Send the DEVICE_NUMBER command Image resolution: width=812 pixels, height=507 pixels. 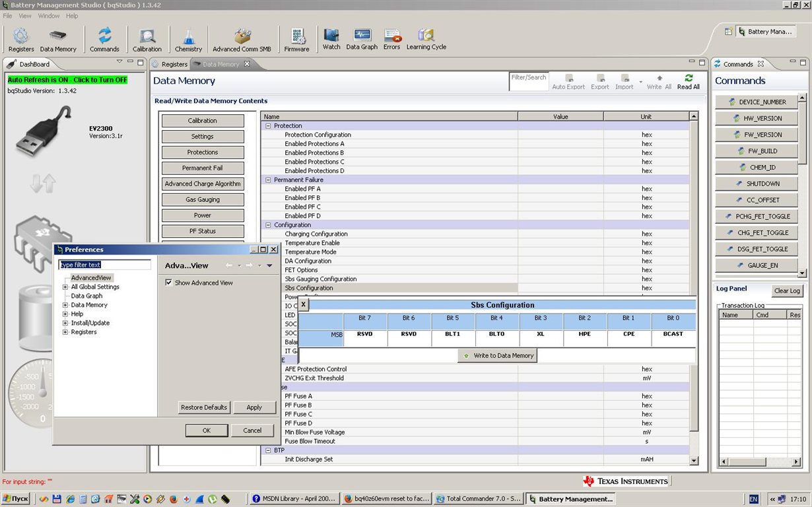757,102
